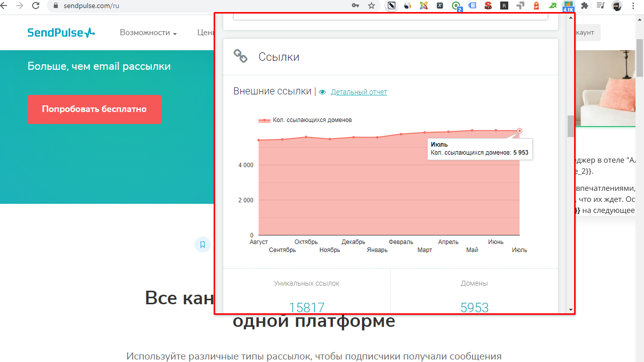Click the bookmark star icon in address bar
644x362 pixels.
pos(372,6)
